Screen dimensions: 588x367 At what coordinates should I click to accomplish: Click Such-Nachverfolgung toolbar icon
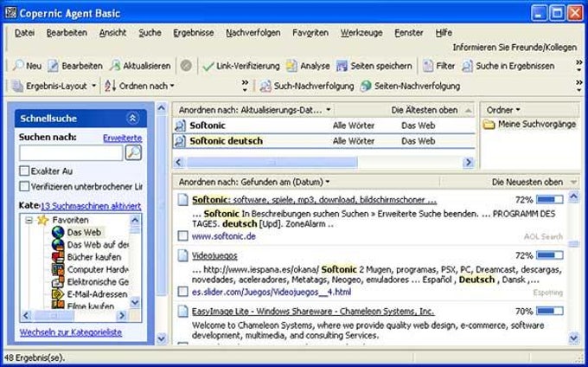[x=265, y=87]
